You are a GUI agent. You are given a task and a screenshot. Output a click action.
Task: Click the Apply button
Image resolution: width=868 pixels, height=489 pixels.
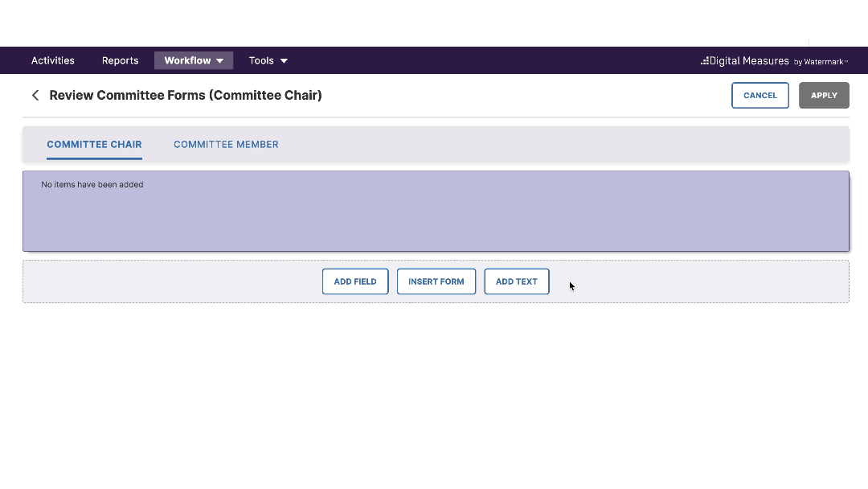point(824,95)
